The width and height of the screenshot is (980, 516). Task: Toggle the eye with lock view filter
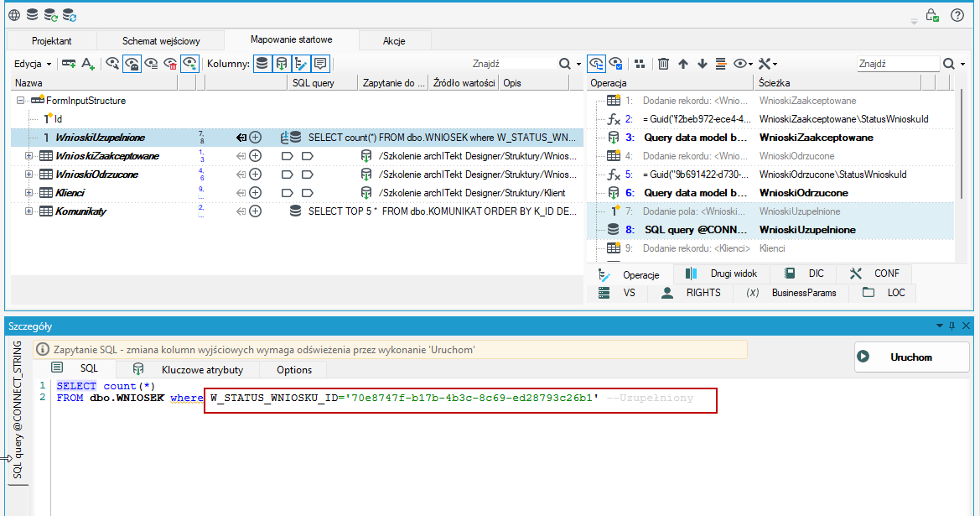pos(132,64)
